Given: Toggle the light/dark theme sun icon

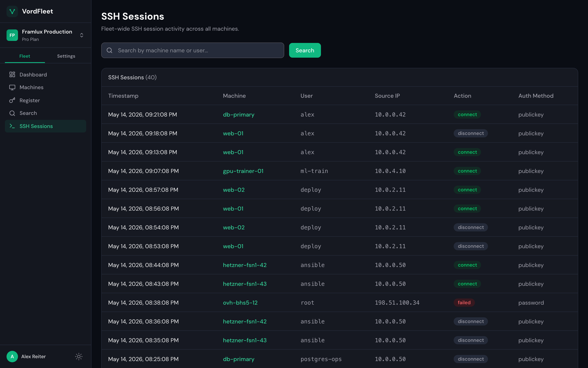Looking at the screenshot, I should click(x=79, y=357).
